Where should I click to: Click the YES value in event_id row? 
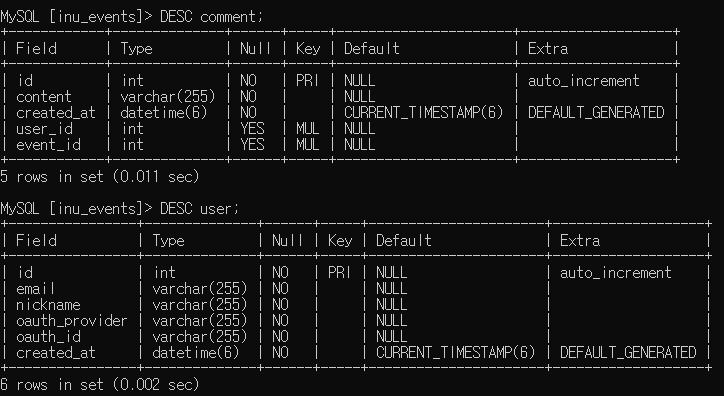pyautogui.click(x=252, y=145)
